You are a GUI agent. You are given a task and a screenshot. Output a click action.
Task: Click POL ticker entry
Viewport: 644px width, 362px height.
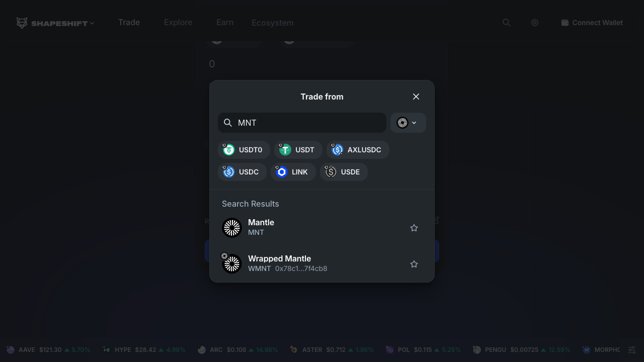coord(423,350)
